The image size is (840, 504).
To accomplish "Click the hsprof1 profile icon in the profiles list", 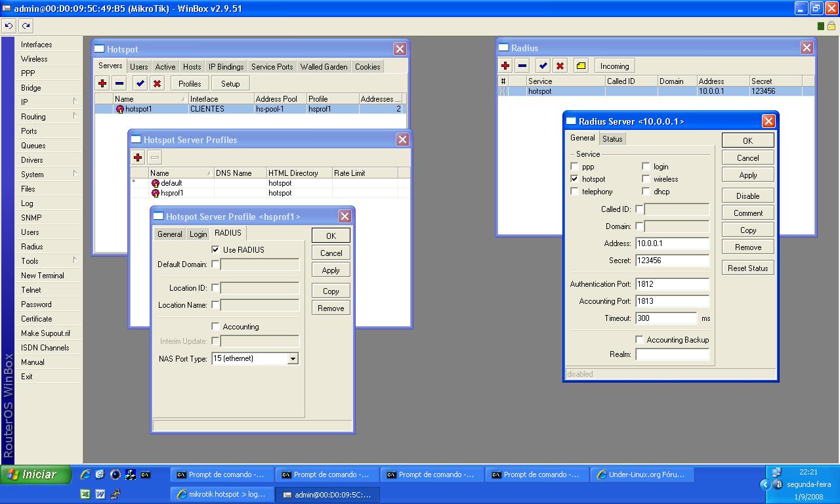I will [156, 193].
